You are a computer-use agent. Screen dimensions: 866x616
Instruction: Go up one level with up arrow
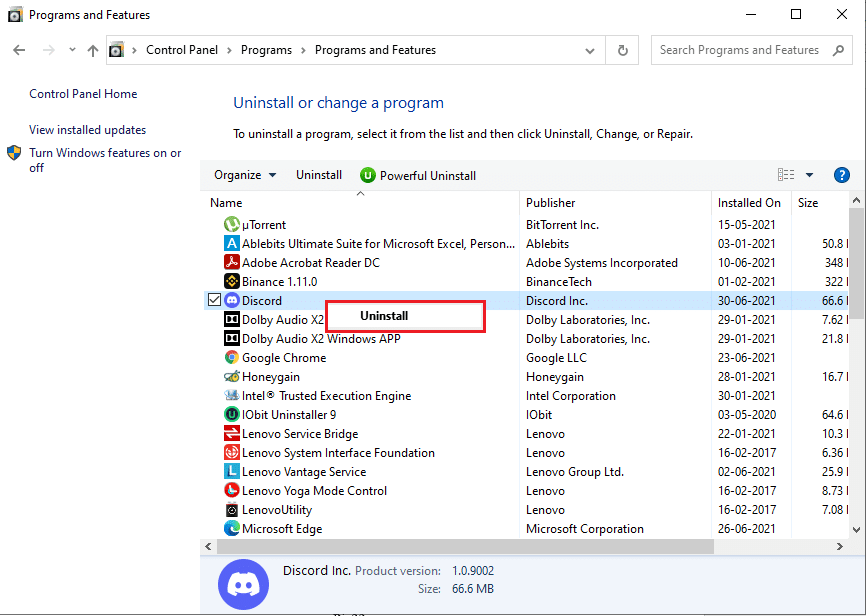coord(93,50)
